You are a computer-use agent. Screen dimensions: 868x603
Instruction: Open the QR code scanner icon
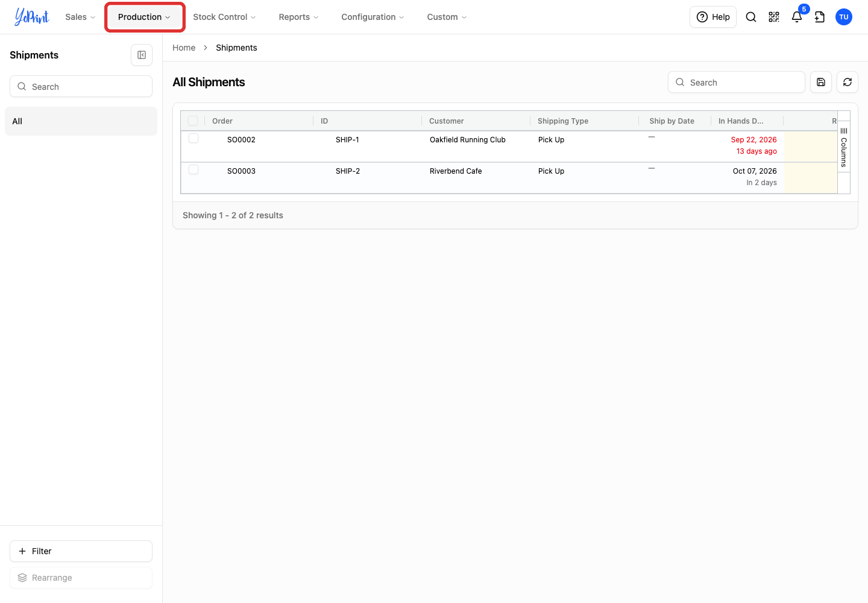point(774,17)
